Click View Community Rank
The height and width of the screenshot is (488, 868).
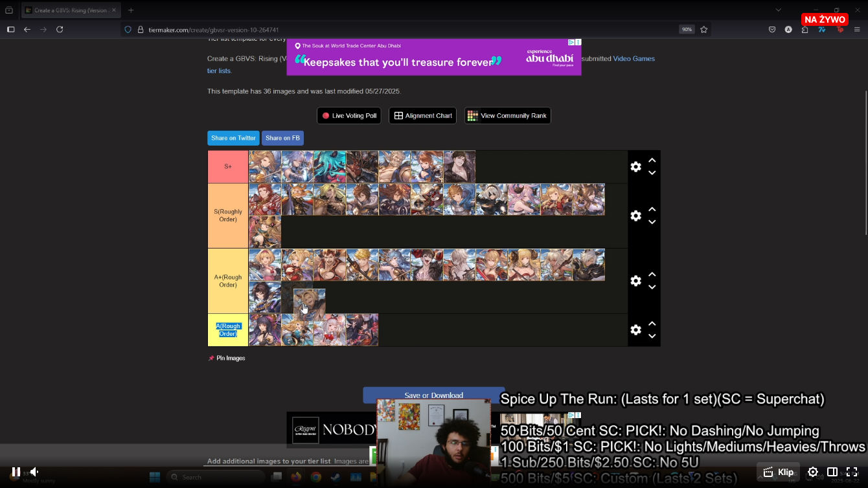[507, 116]
